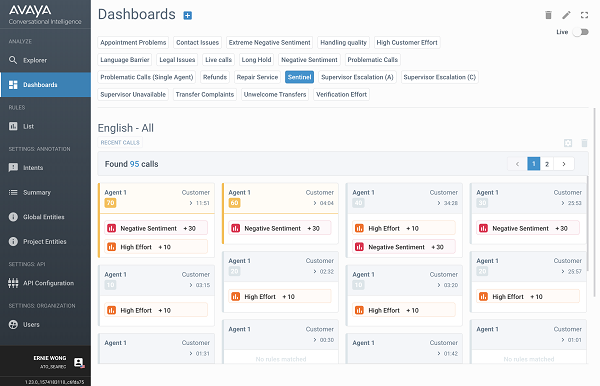Click the API Configuration sliders icon
Image resolution: width=600 pixels, height=386 pixels.
point(13,283)
